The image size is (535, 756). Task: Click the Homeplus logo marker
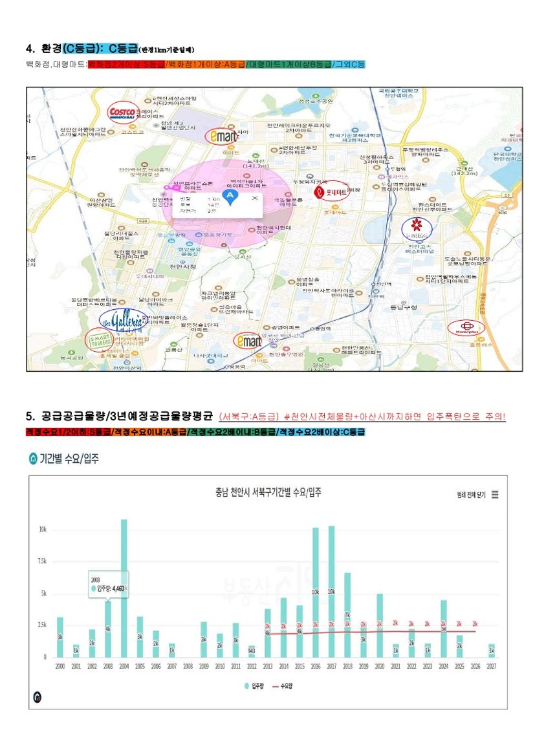tap(466, 328)
